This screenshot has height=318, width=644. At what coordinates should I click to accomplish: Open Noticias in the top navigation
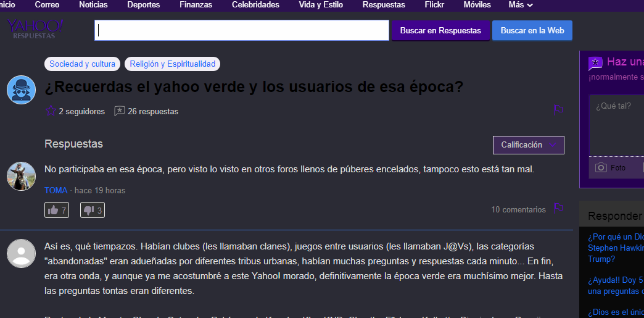tap(93, 5)
